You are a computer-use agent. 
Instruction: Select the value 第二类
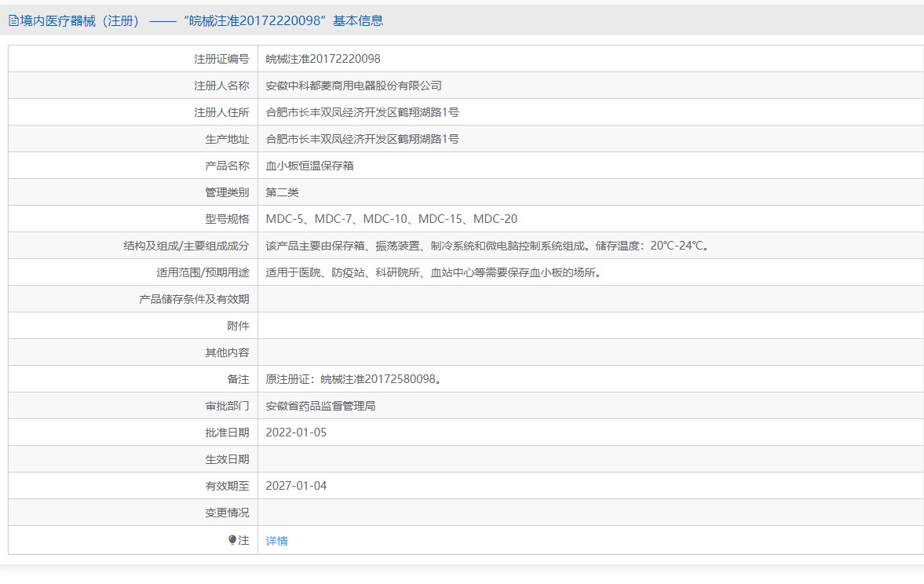[283, 192]
